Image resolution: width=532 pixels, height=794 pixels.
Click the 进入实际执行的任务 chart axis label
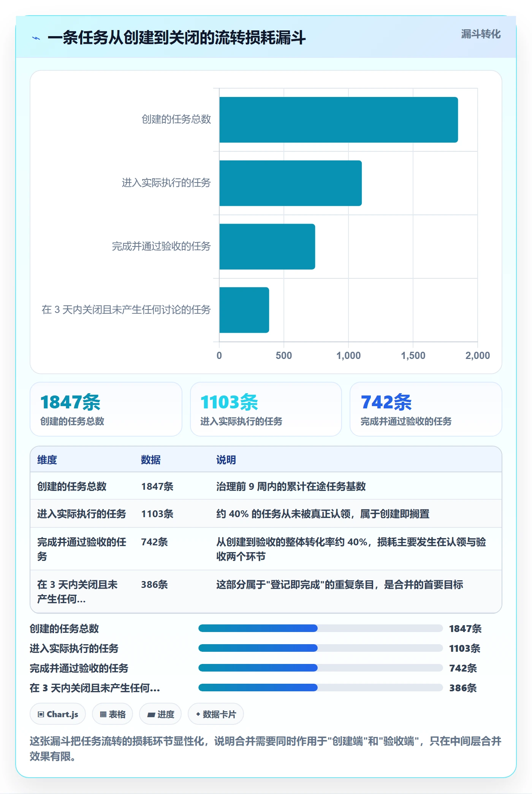pyautogui.click(x=166, y=183)
